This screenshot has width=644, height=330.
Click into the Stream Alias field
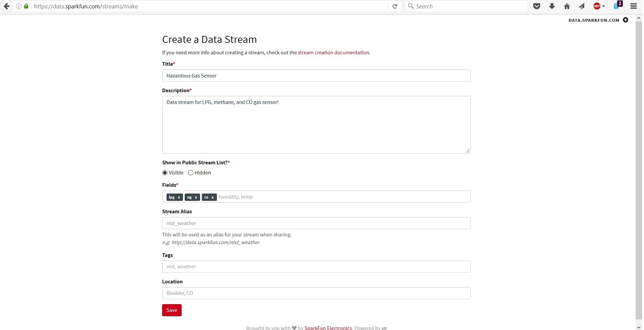(316, 223)
